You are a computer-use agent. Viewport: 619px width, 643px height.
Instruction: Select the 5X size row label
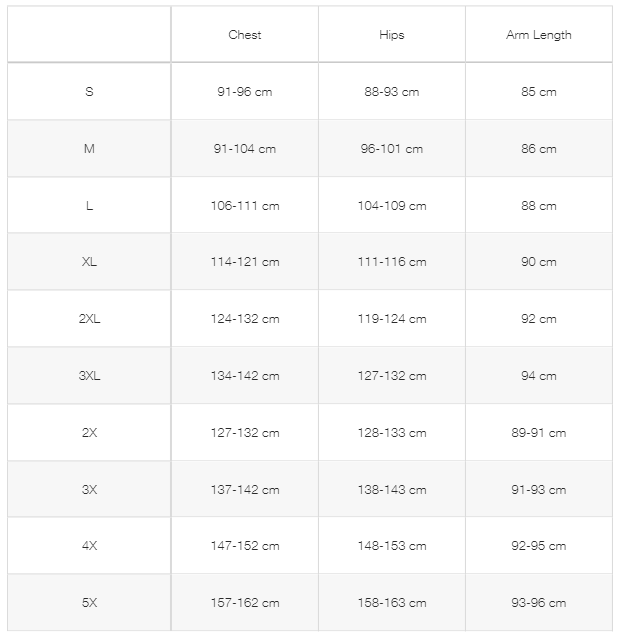point(89,603)
